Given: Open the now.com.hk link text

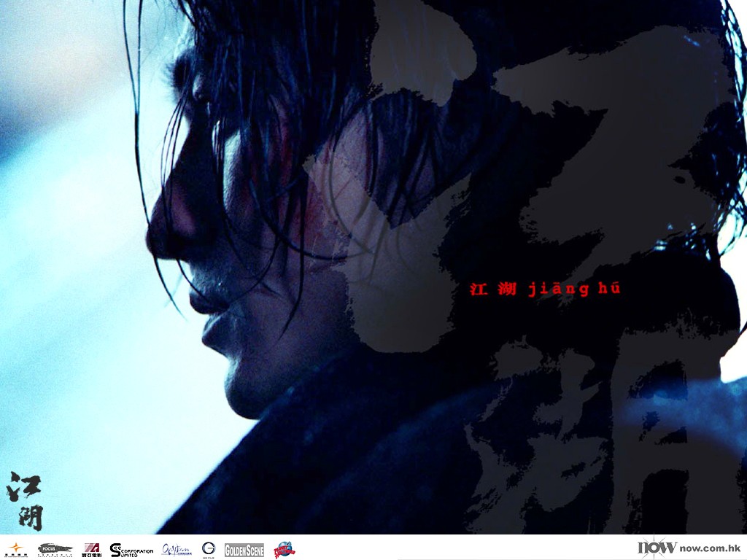Looking at the screenshot, I should click(710, 548).
